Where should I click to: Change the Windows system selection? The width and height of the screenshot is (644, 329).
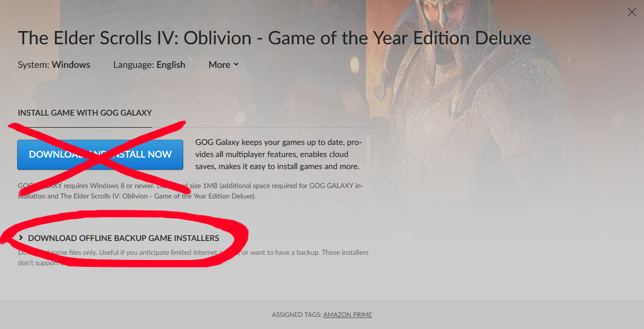71,64
